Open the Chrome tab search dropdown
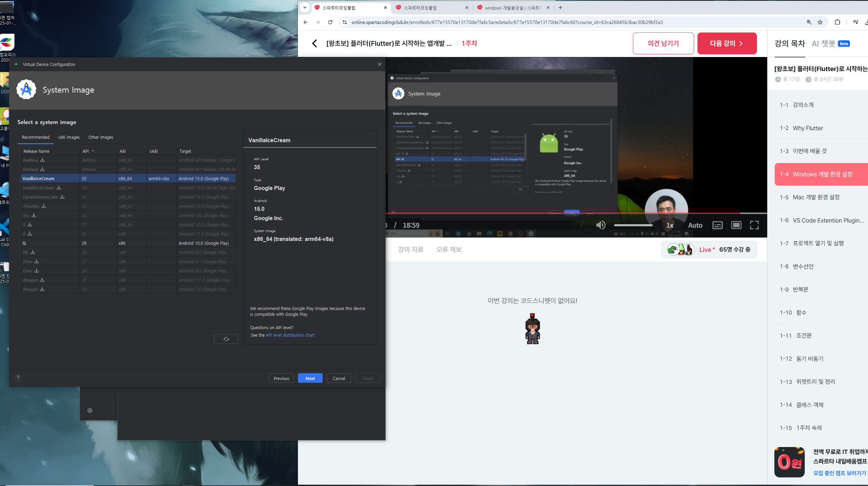The image size is (868, 486). pos(305,8)
